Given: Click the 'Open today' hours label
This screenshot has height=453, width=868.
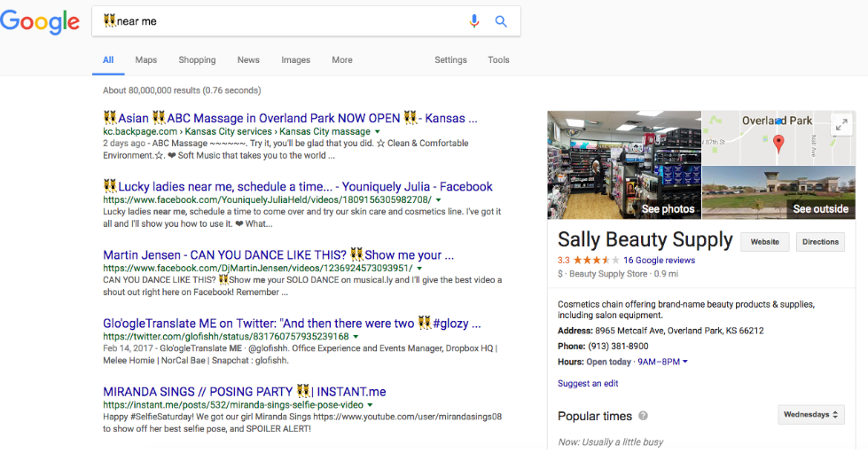Looking at the screenshot, I should tap(608, 362).
